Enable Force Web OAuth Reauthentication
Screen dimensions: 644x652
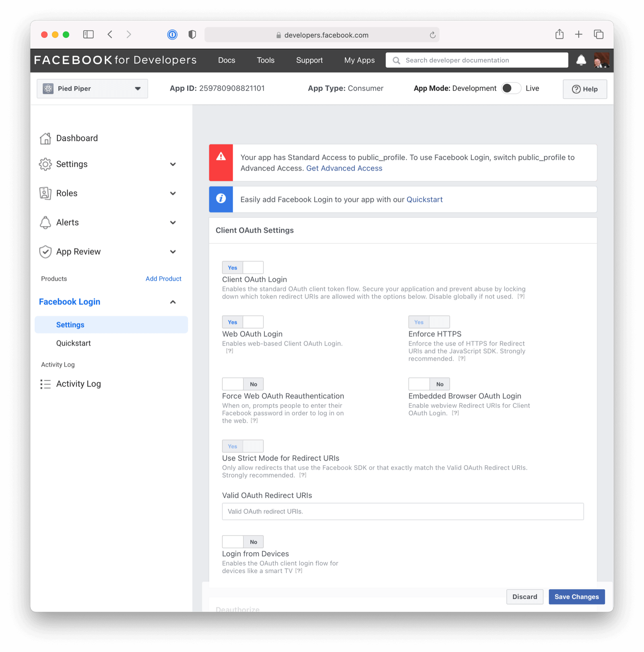[243, 384]
